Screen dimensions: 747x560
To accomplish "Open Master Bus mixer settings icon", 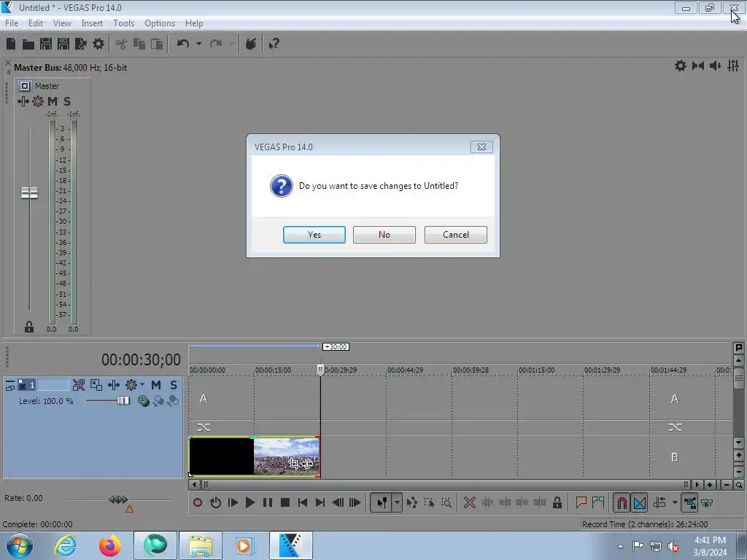I will tap(733, 66).
